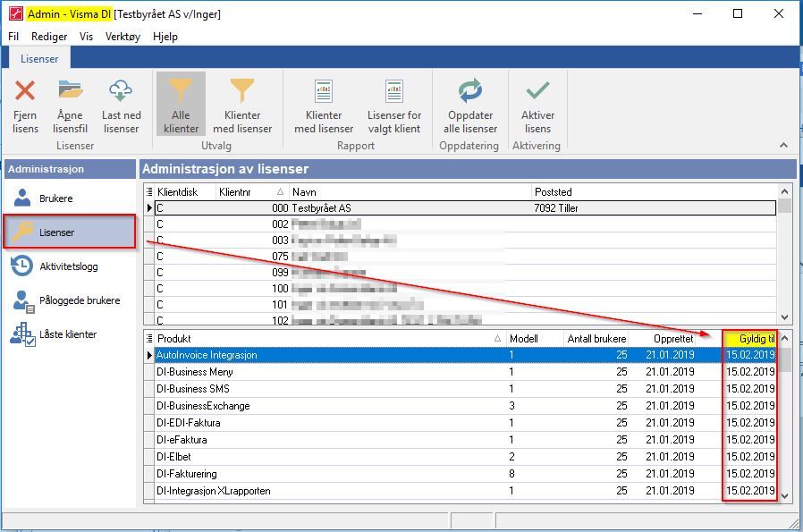Select client row number 101
Viewport: 803px width, 532px height.
[x=465, y=305]
